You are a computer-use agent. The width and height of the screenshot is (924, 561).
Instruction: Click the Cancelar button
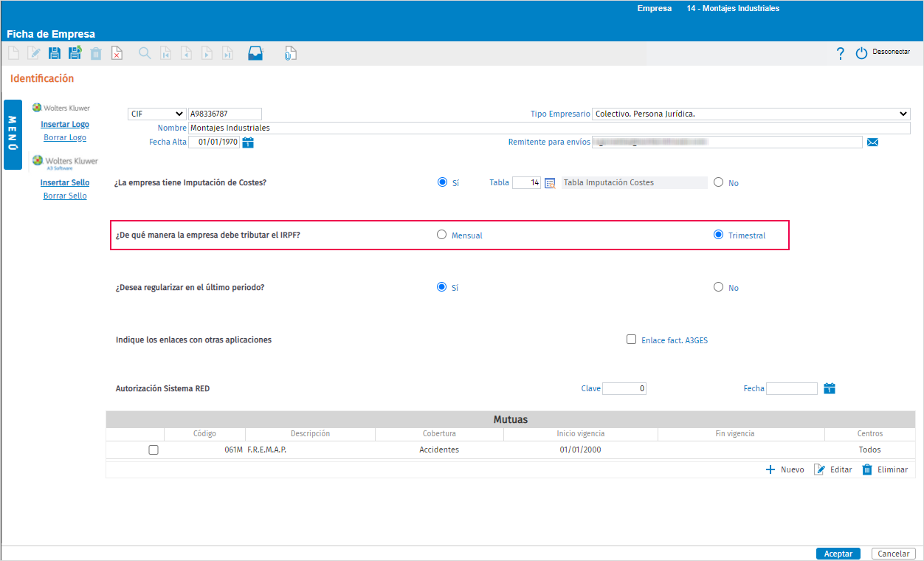coord(894,554)
